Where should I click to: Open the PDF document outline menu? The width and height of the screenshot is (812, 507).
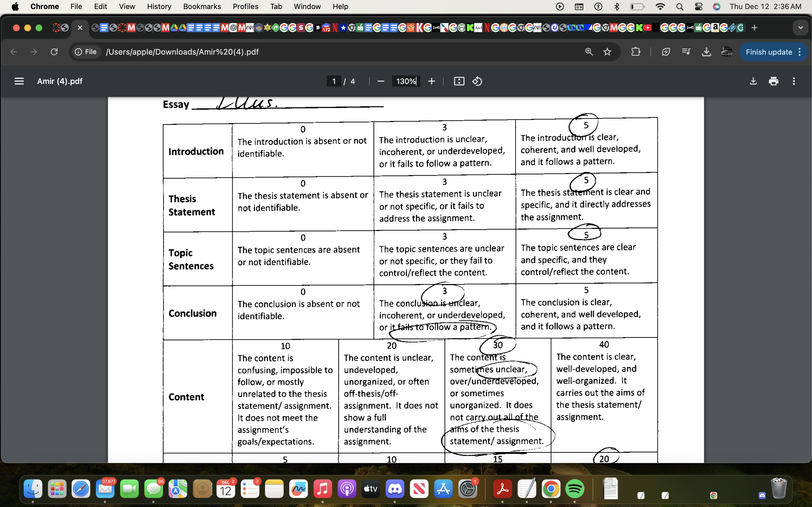point(19,81)
